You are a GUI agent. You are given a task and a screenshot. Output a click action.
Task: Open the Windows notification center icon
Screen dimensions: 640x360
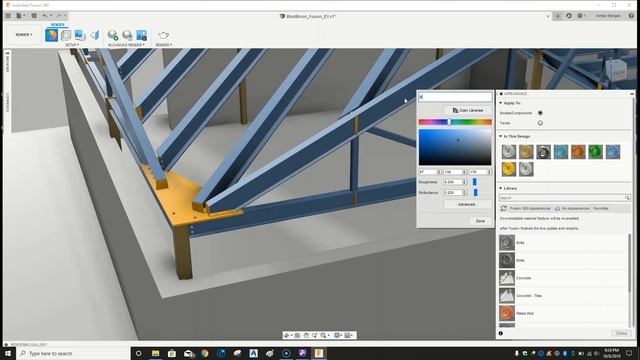[629, 353]
